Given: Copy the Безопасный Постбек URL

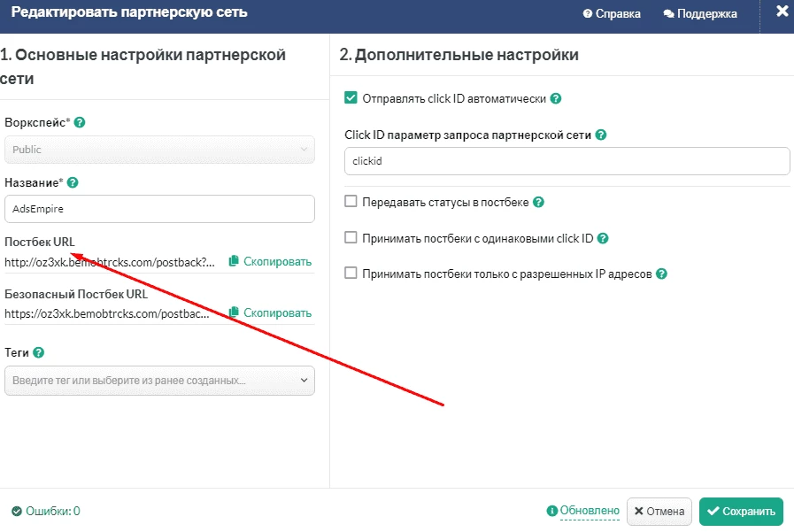Looking at the screenshot, I should click(x=270, y=312).
